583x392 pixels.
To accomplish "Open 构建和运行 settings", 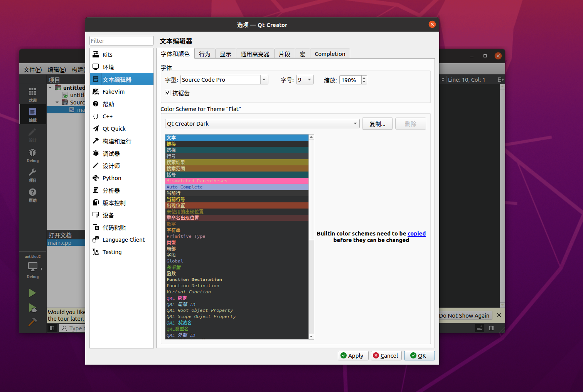I will [121, 141].
